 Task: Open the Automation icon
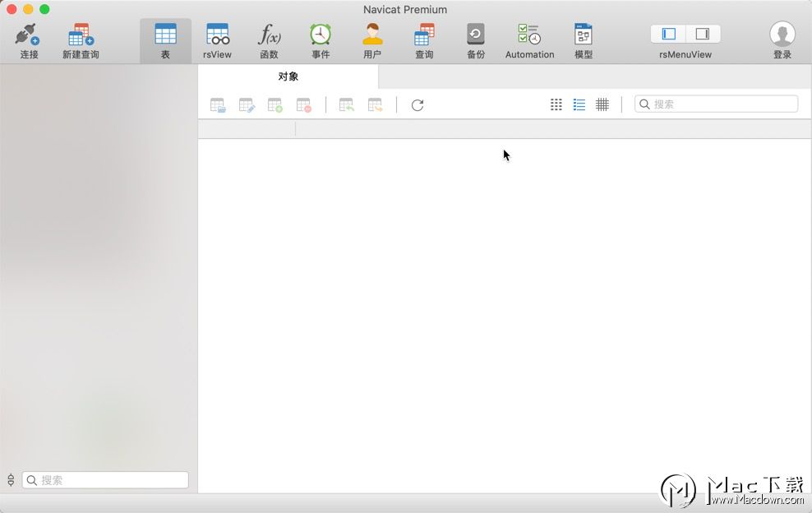coord(529,35)
